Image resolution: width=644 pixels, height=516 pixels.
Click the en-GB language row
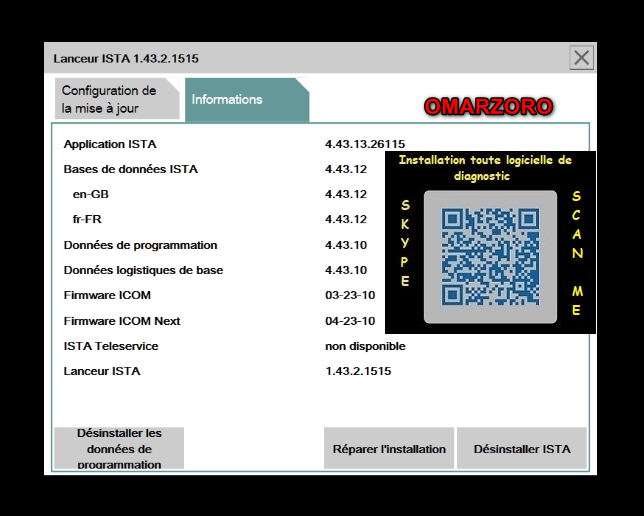(x=91, y=194)
